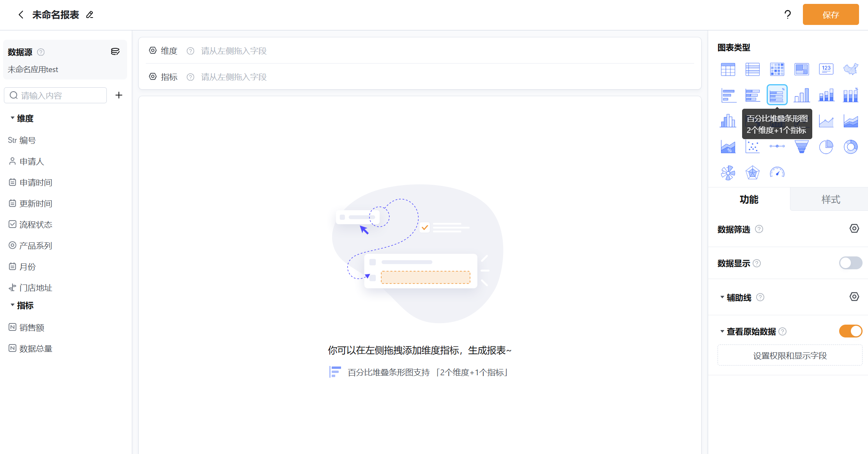Open 辅助线 settings hexagon icon
Viewport: 868px width, 454px height.
tap(854, 297)
